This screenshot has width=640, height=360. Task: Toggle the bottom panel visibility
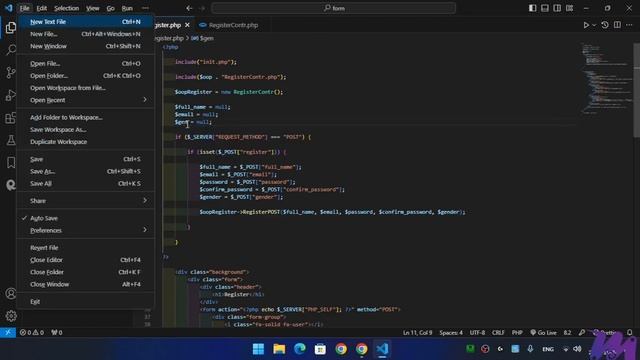point(545,8)
